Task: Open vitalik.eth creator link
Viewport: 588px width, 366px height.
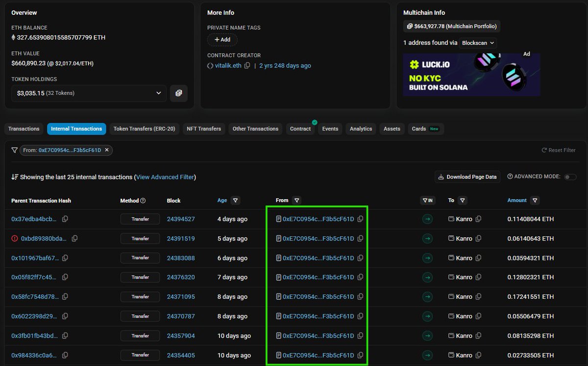Action: 228,66
